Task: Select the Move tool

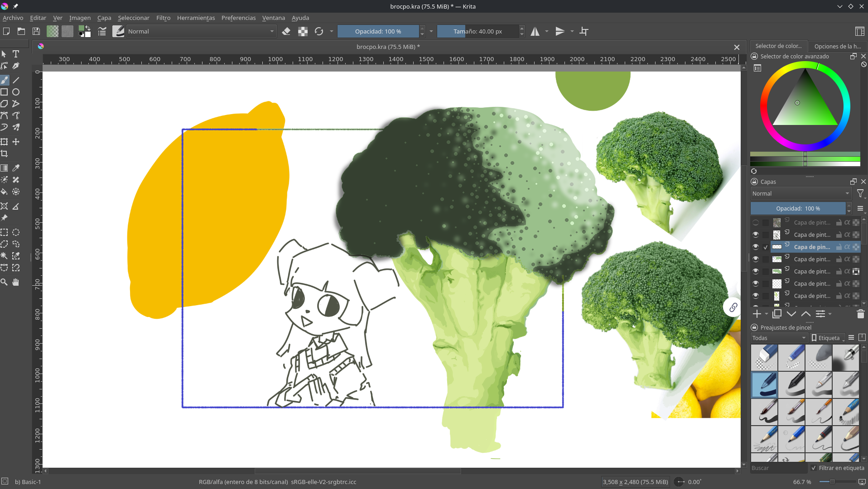Action: [x=16, y=142]
